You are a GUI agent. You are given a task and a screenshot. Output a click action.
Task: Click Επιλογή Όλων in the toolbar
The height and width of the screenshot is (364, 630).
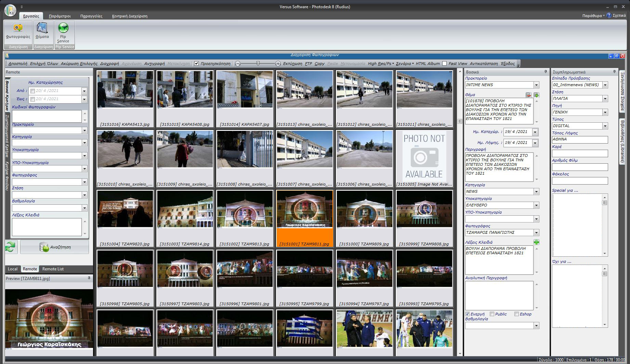(x=44, y=64)
